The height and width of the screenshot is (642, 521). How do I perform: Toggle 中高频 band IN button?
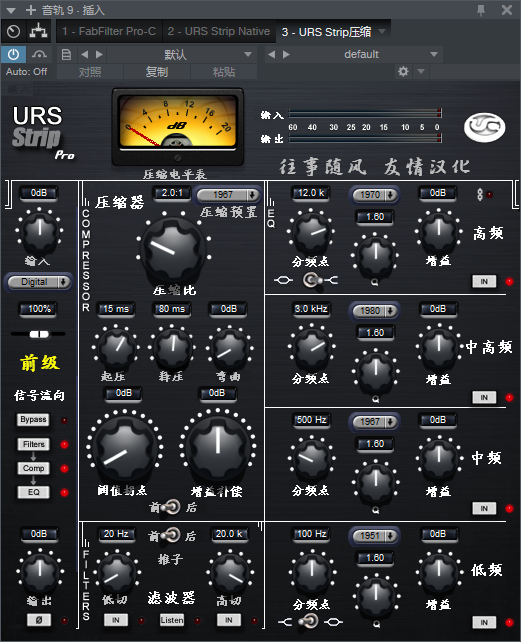click(x=484, y=397)
